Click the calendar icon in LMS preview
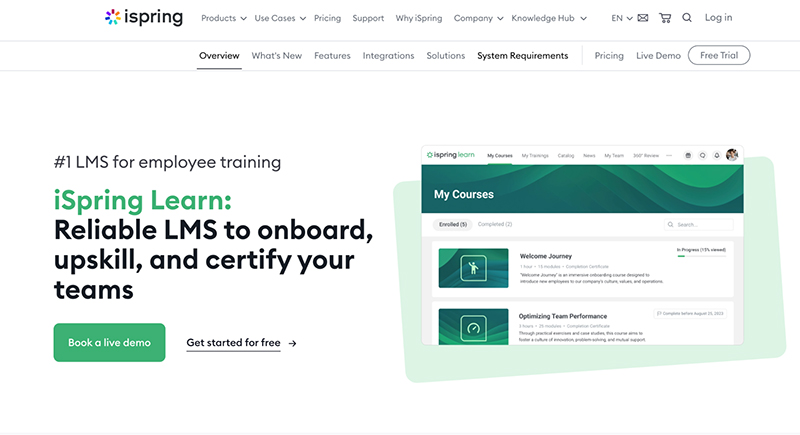This screenshot has height=435, width=800. (x=687, y=155)
